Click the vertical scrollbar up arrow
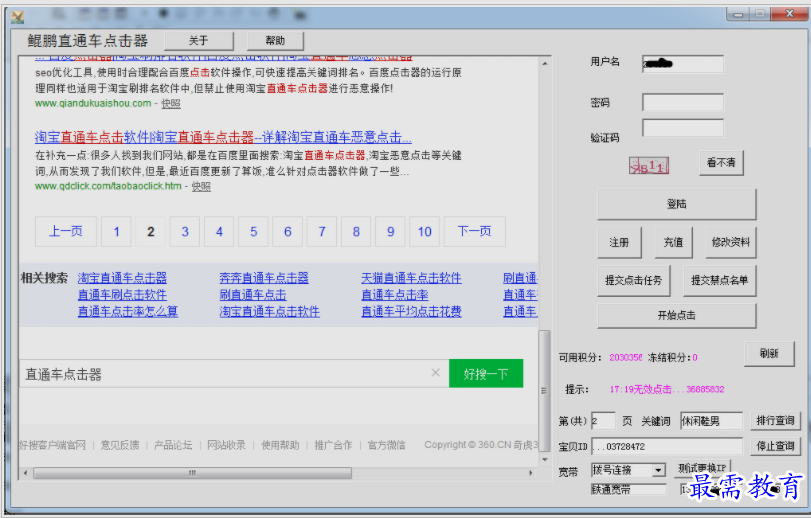 pyautogui.click(x=545, y=64)
